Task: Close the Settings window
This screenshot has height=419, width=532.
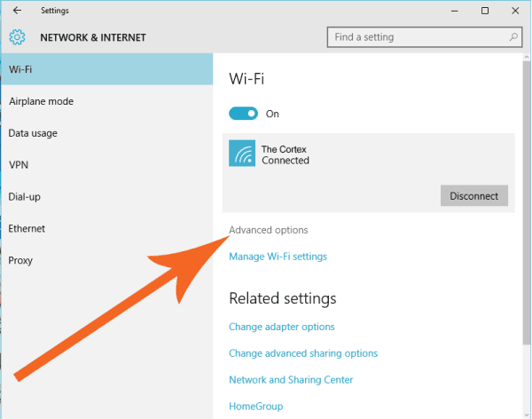Action: pyautogui.click(x=515, y=11)
